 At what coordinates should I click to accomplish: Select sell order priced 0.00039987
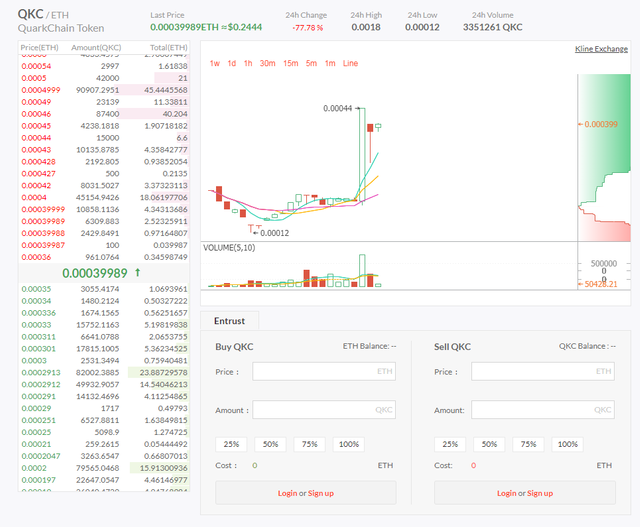point(104,245)
